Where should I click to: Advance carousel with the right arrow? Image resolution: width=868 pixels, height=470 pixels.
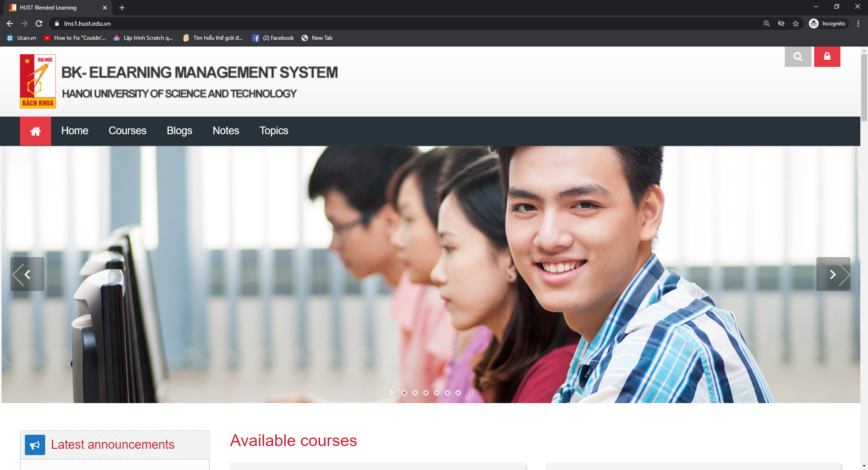[833, 274]
